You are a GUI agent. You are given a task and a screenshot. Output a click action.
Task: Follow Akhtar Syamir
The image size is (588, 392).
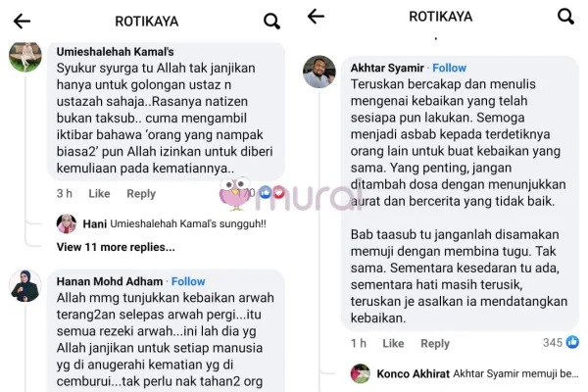tap(449, 68)
